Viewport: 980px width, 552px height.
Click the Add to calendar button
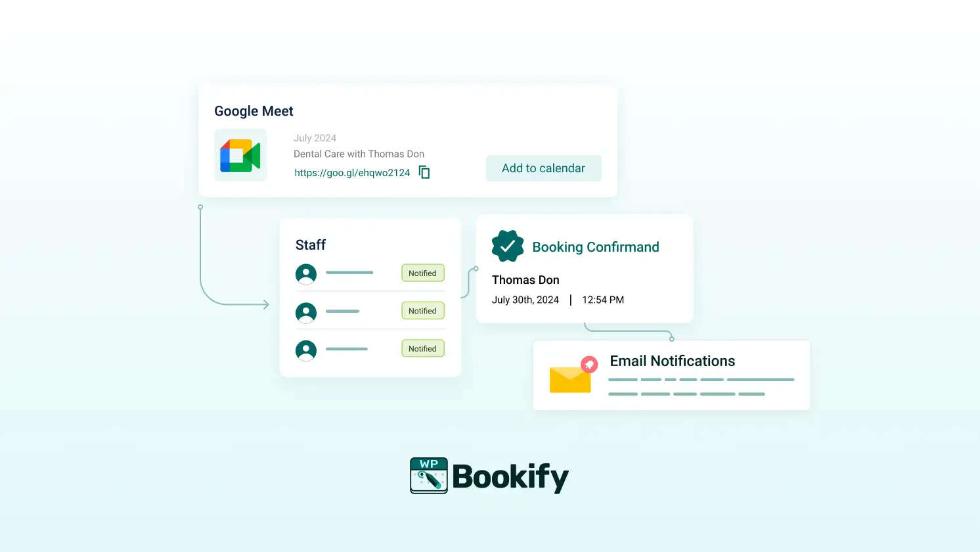point(543,168)
